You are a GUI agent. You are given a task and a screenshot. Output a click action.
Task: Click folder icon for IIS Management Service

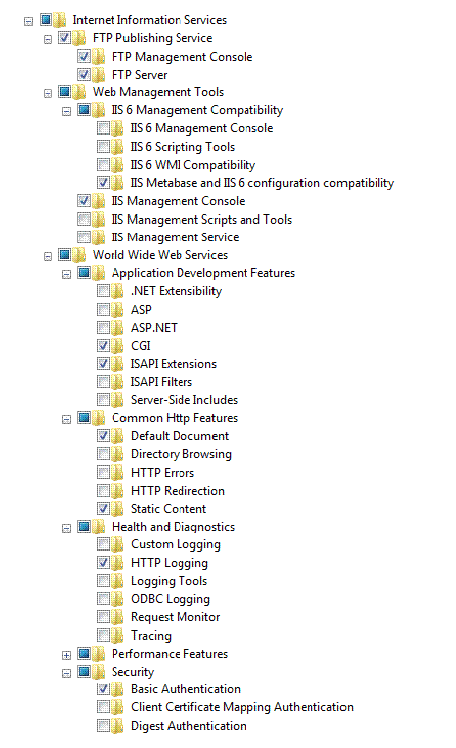pyautogui.click(x=98, y=237)
